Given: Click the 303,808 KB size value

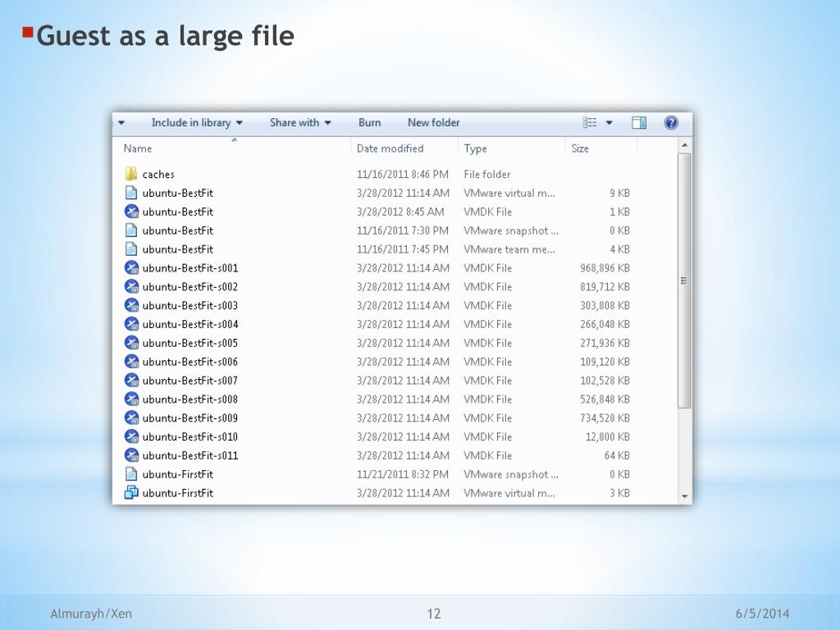Looking at the screenshot, I should coord(605,305).
